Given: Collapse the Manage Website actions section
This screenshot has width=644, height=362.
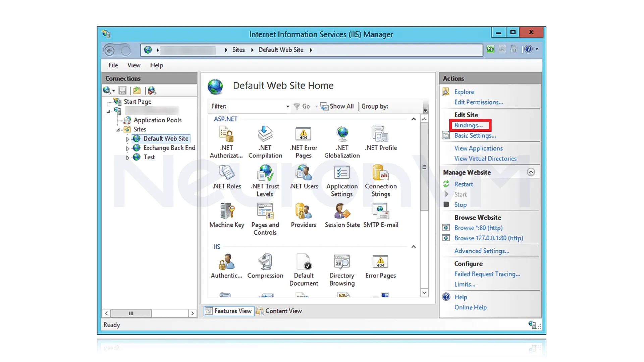Looking at the screenshot, I should tap(531, 172).
